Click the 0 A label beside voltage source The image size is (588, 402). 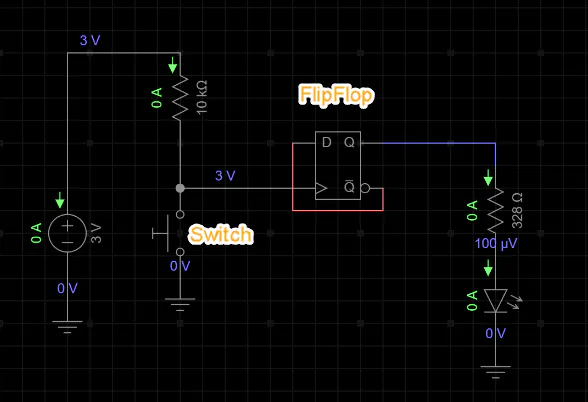[x=36, y=233]
